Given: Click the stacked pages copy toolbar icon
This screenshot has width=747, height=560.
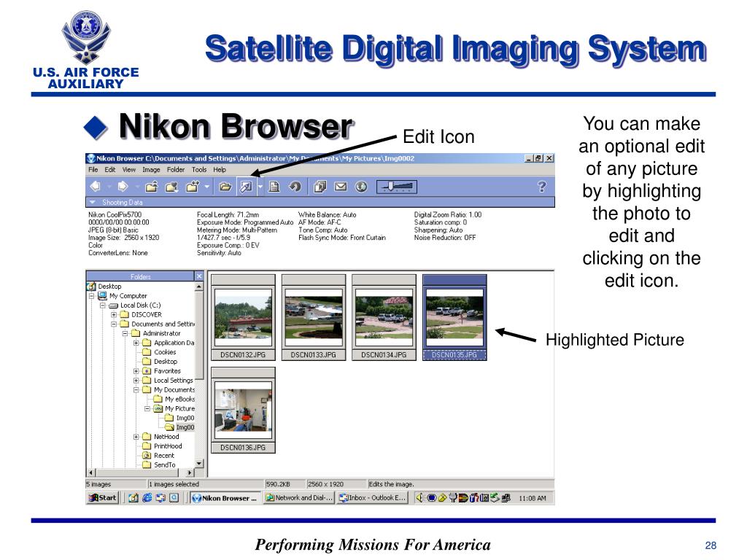Looking at the screenshot, I should click(x=320, y=187).
